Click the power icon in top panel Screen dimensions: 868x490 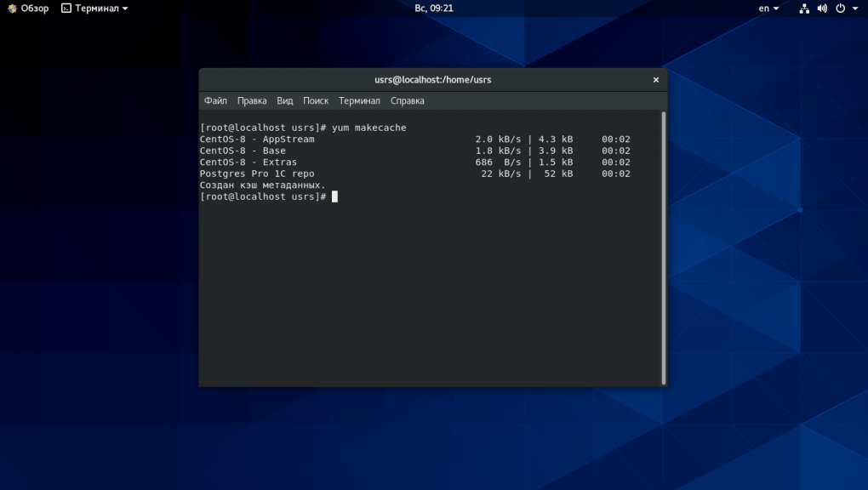pyautogui.click(x=840, y=9)
